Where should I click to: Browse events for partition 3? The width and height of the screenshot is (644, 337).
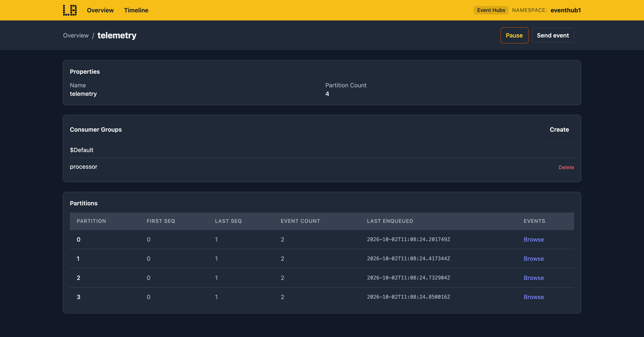tap(533, 297)
